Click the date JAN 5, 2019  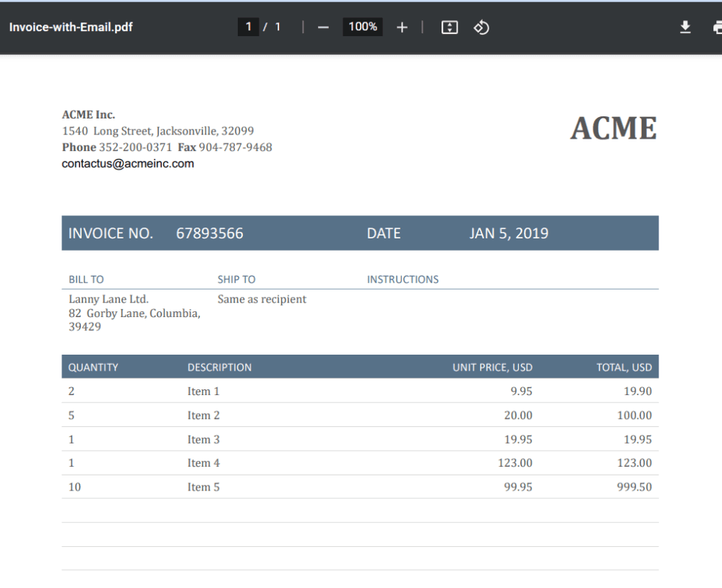[508, 233]
